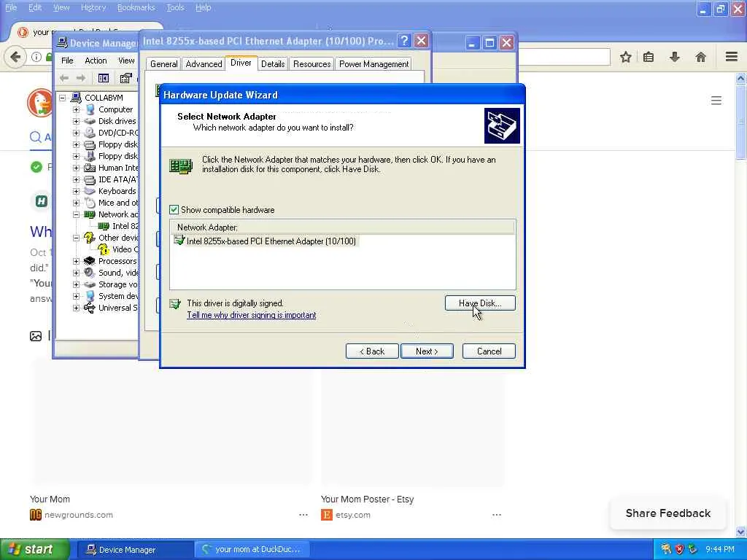
Task: Cancel the Hardware Update Wizard
Action: pyautogui.click(x=489, y=351)
